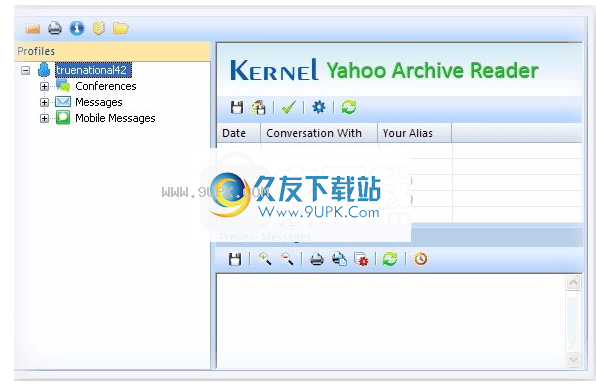Select the truenational42 profile
596x390 pixels.
pyautogui.click(x=93, y=70)
